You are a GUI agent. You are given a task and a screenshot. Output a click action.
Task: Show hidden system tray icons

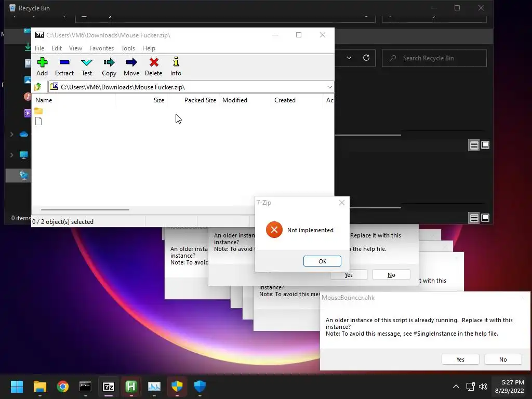456,387
